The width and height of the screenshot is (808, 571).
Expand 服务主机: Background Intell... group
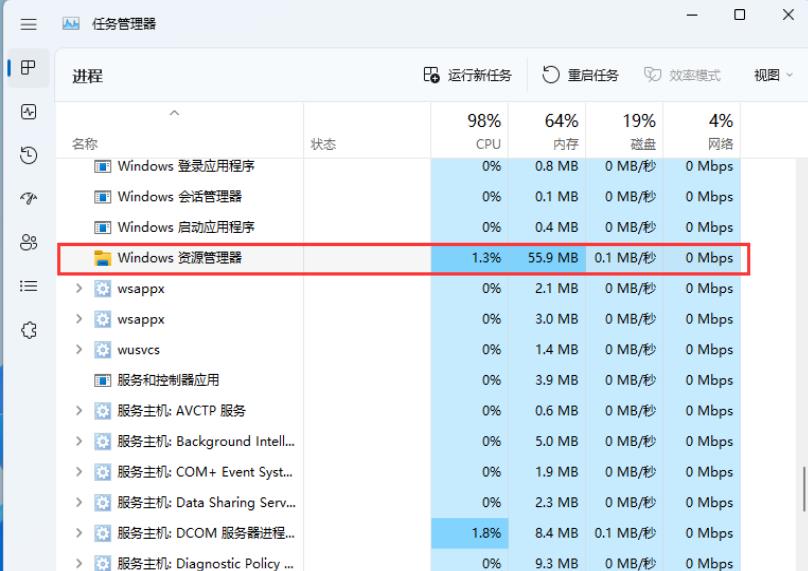pos(79,441)
